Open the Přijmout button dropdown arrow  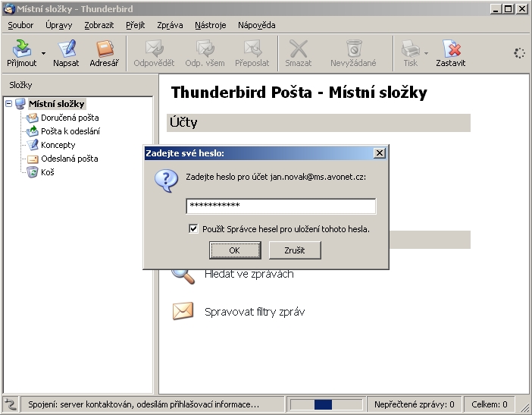(x=43, y=53)
